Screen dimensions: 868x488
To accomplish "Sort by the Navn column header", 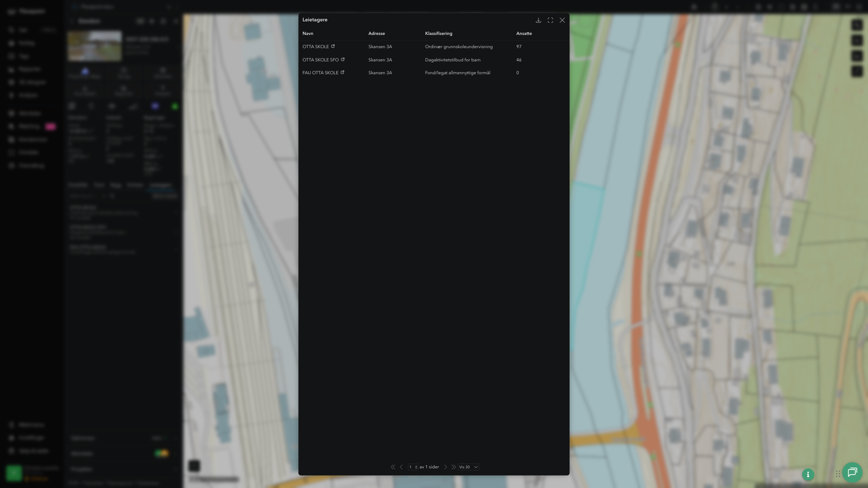I will click(x=308, y=33).
